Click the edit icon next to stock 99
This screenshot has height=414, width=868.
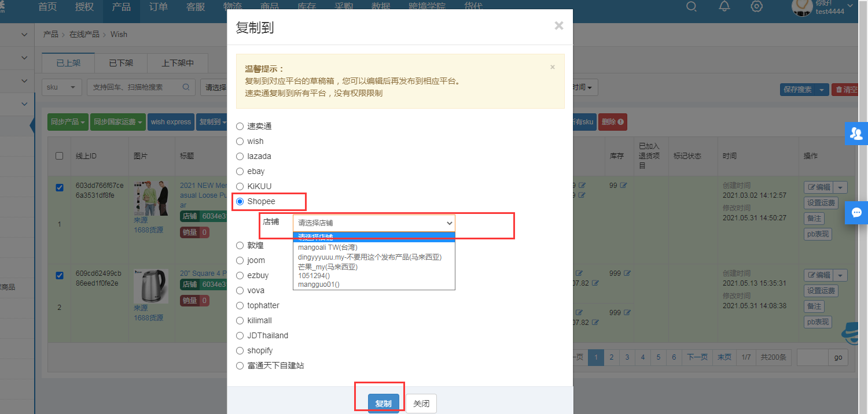pos(624,186)
